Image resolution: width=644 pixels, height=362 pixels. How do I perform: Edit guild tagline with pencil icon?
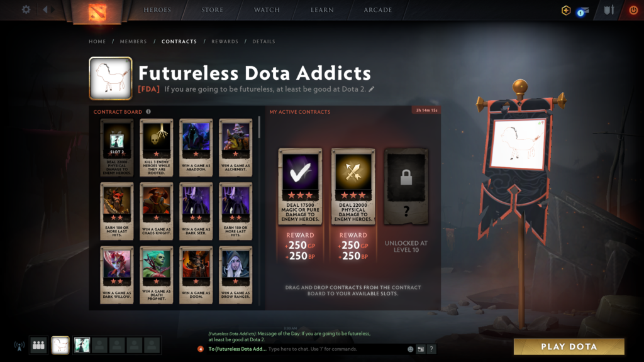pyautogui.click(x=371, y=89)
